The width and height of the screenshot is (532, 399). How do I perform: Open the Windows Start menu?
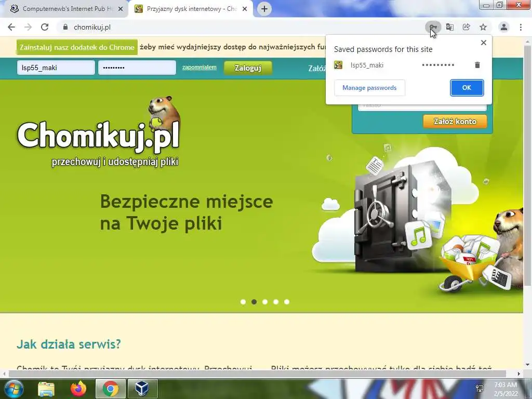pos(14,389)
